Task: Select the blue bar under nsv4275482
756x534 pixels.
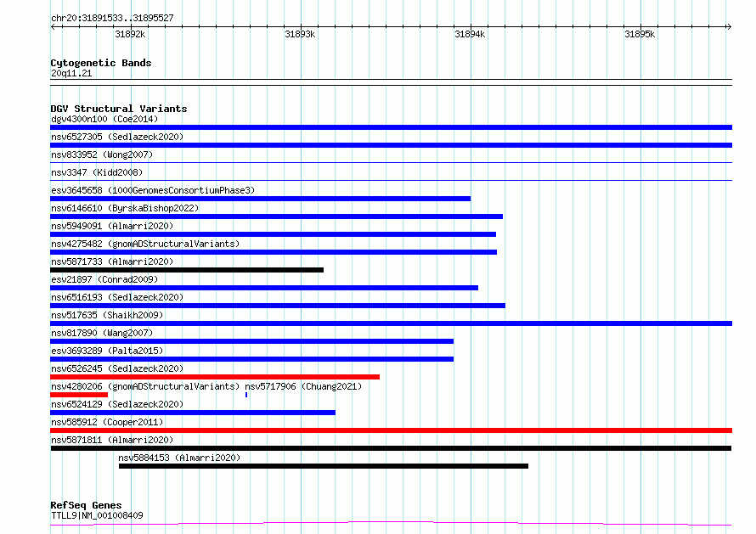Action: (274, 252)
